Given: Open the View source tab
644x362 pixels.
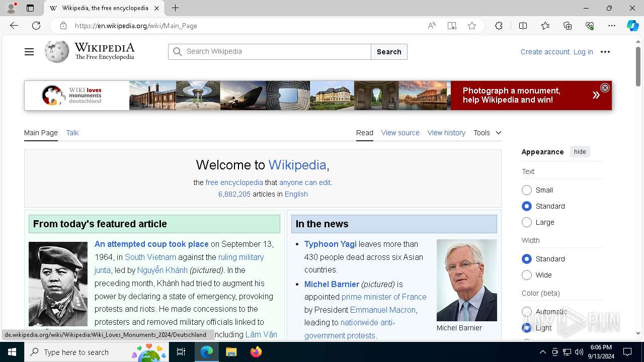Looking at the screenshot, I should (400, 133).
